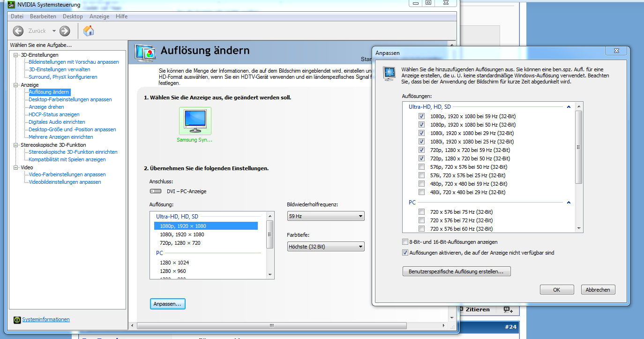The image size is (644, 339).
Task: Open Surround, PhysX konfigurieren
Action: click(63, 77)
